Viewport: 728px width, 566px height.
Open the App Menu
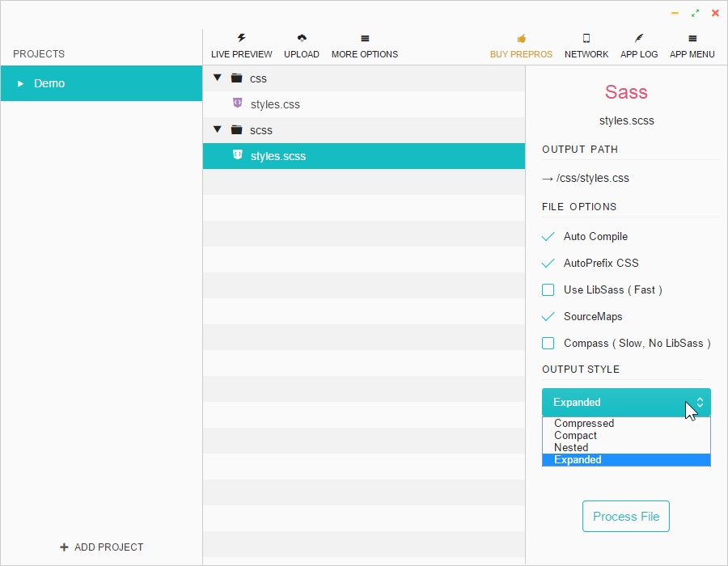[692, 44]
